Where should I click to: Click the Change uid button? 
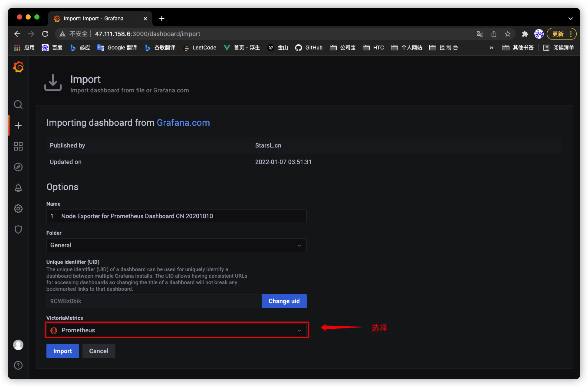pos(284,301)
